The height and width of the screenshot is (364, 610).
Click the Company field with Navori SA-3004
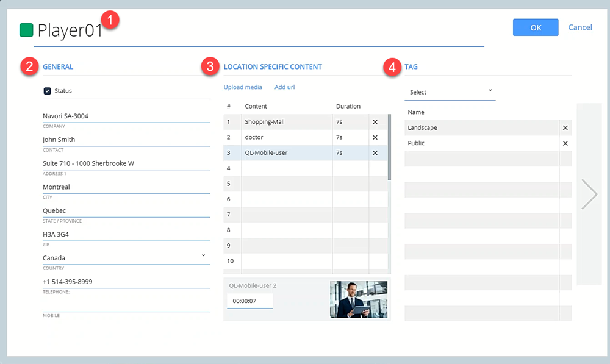(x=126, y=116)
